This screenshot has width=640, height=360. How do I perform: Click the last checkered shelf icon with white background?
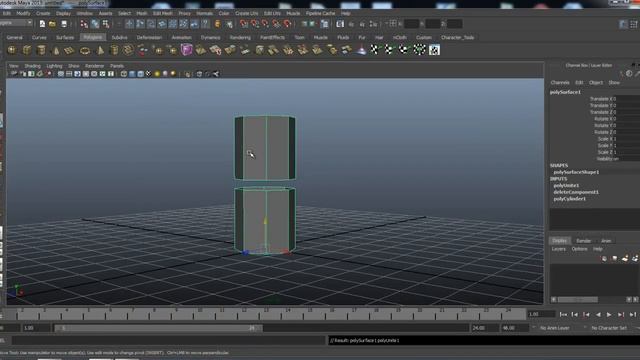pyautogui.click(x=434, y=50)
